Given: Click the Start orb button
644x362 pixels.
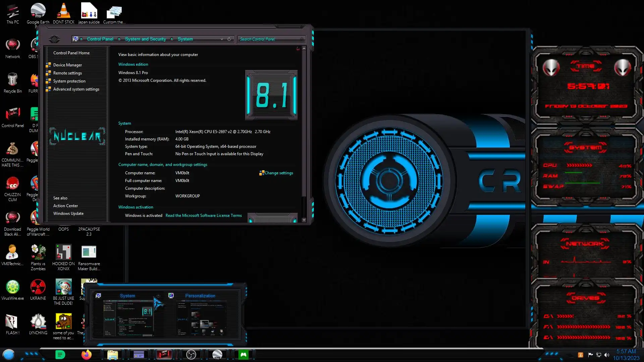Looking at the screenshot, I should tap(9, 354).
